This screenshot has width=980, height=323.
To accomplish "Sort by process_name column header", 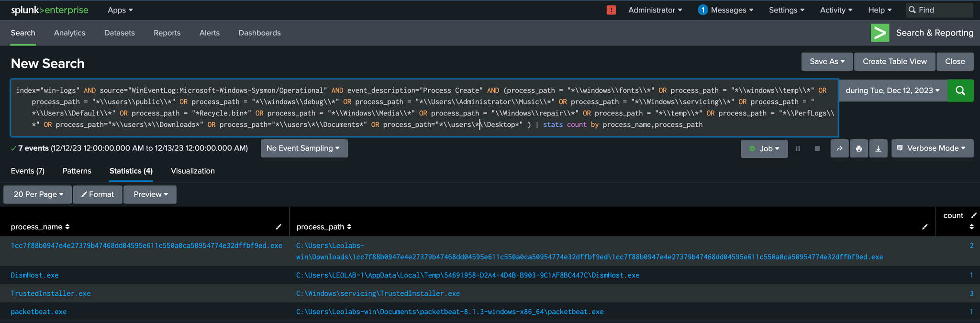I will tap(40, 227).
